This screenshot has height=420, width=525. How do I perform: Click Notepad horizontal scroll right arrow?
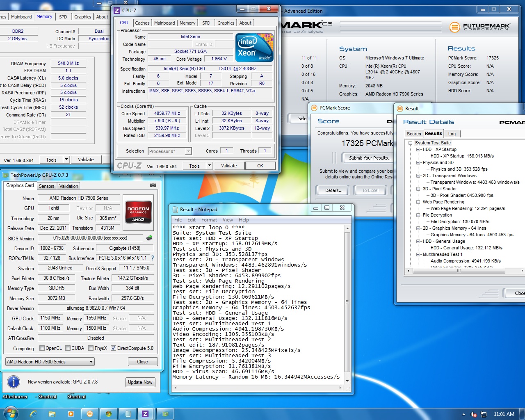coord(340,388)
